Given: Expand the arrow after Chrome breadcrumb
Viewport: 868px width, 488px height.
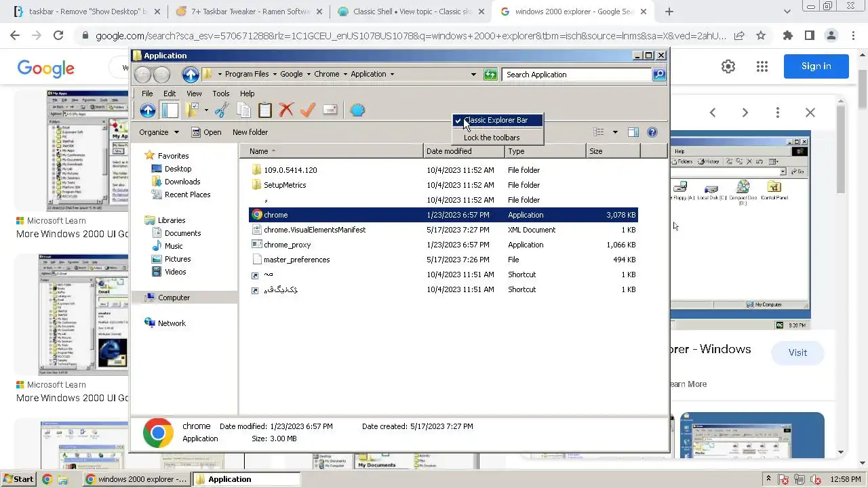Looking at the screenshot, I should pyautogui.click(x=344, y=75).
